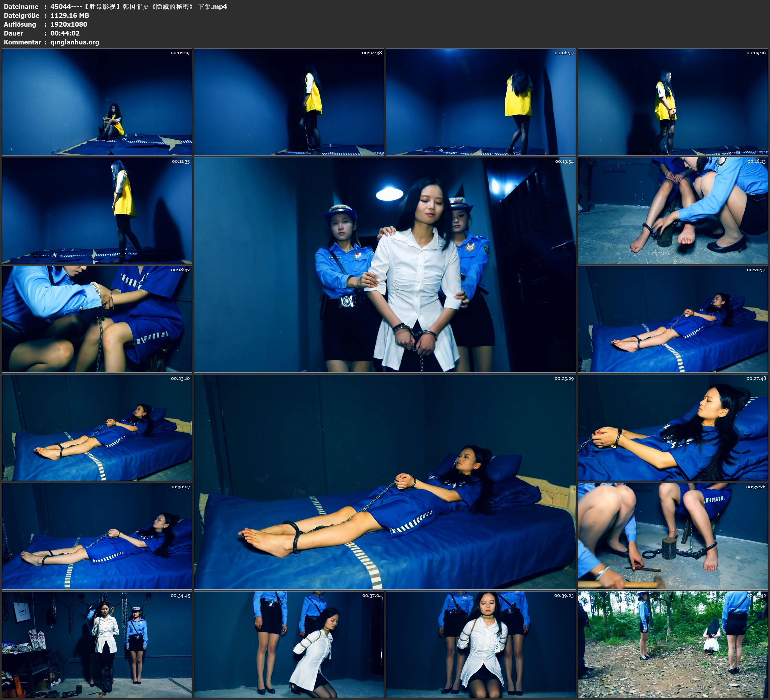This screenshot has width=770, height=700.
Task: Open the frame marked 00:27:48
Action: [x=673, y=427]
